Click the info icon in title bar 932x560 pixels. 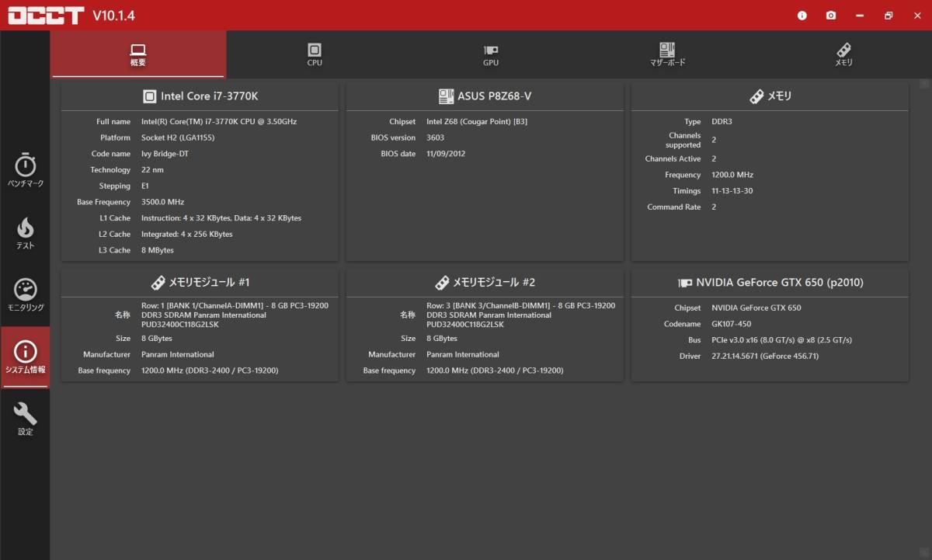click(802, 16)
